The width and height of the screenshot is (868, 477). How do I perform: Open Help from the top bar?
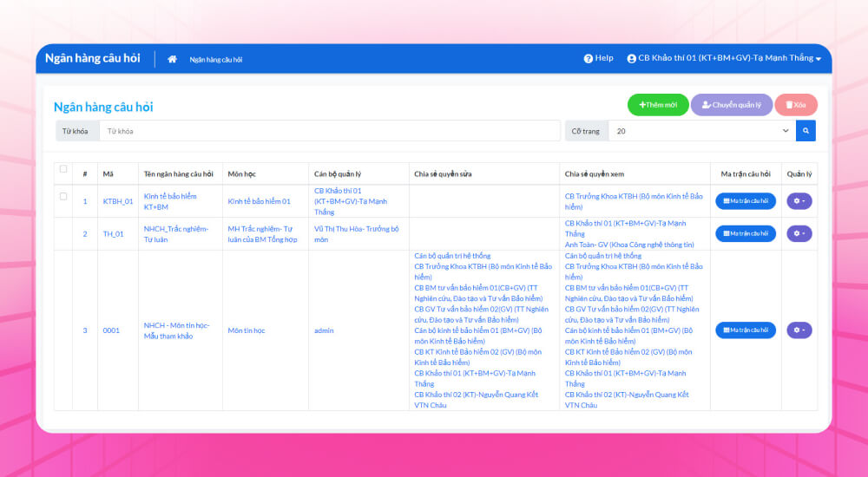pyautogui.click(x=598, y=58)
